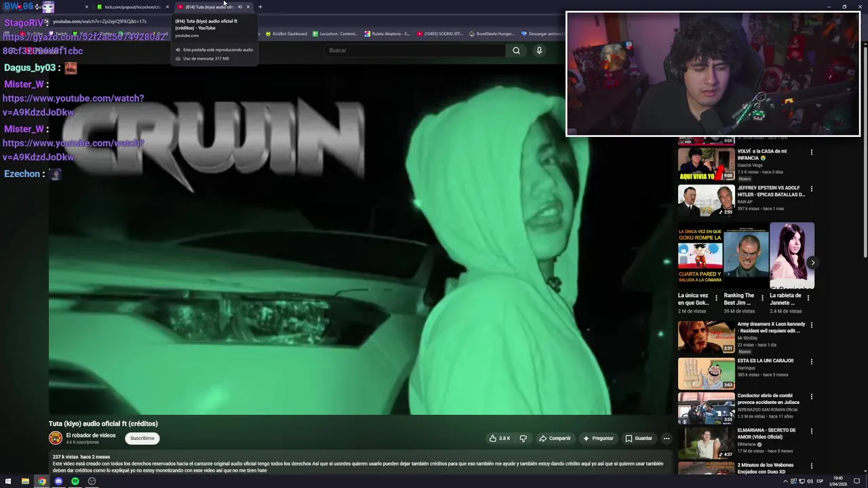Open options for La rabieta de Jannete short
The width and height of the screenshot is (868, 488).
(808, 298)
